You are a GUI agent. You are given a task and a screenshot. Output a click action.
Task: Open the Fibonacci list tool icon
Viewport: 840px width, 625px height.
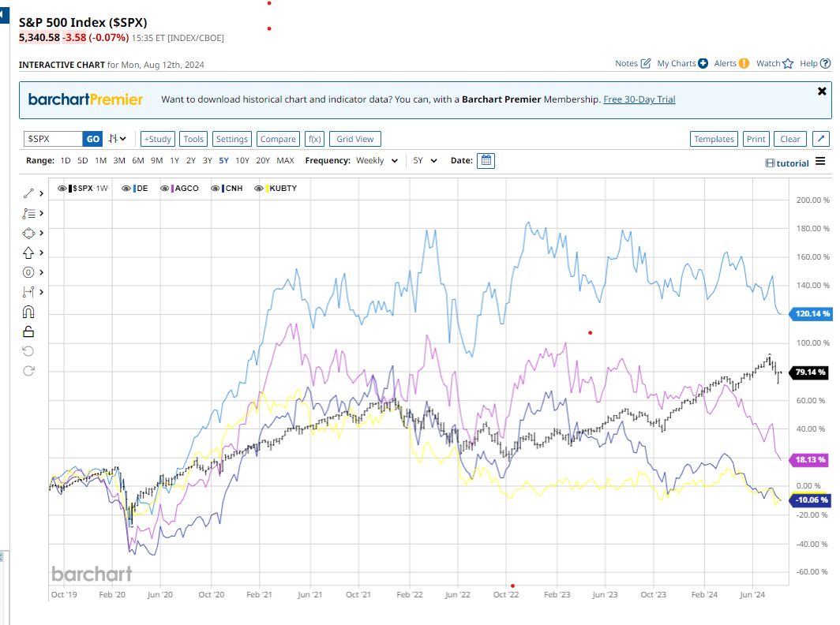[x=28, y=213]
